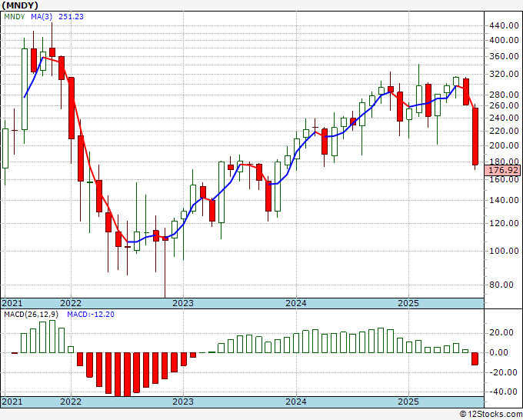Click the (MNDY) chart title
Image resolution: width=523 pixels, height=420 pixels.
pos(20,5)
